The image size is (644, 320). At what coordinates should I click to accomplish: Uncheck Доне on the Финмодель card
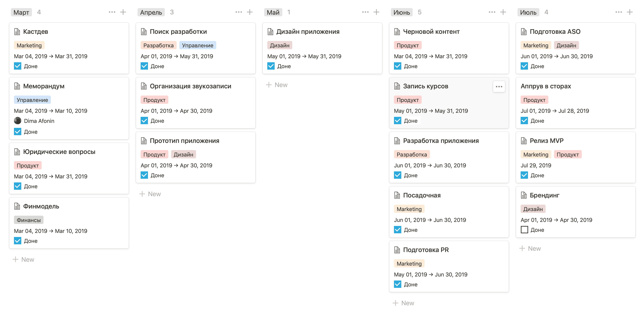[x=17, y=240]
